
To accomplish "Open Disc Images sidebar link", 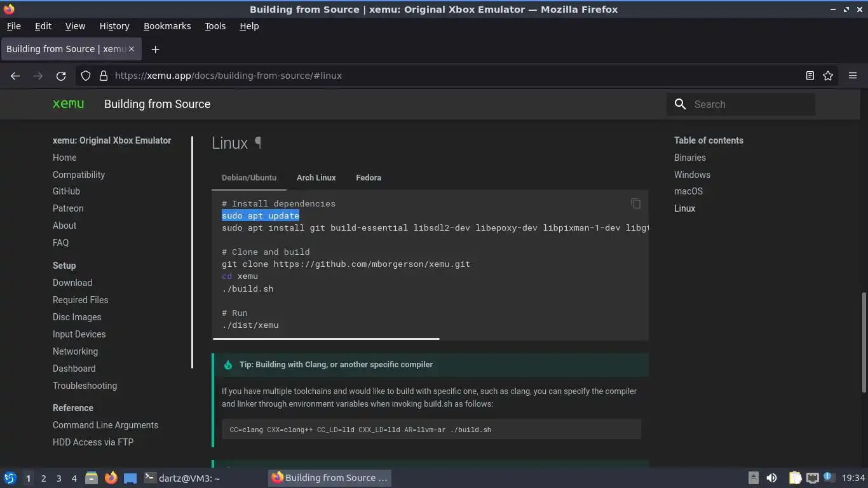I will click(77, 317).
